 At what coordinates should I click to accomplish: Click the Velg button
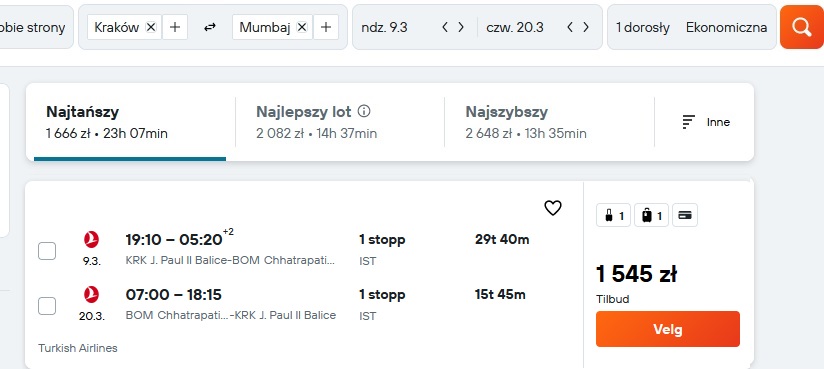pyautogui.click(x=668, y=329)
